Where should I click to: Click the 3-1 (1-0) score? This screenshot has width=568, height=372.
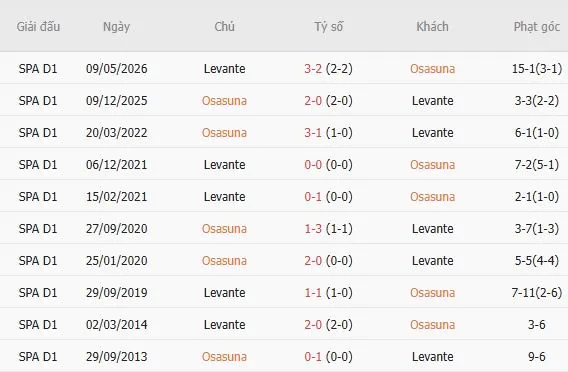coord(328,133)
